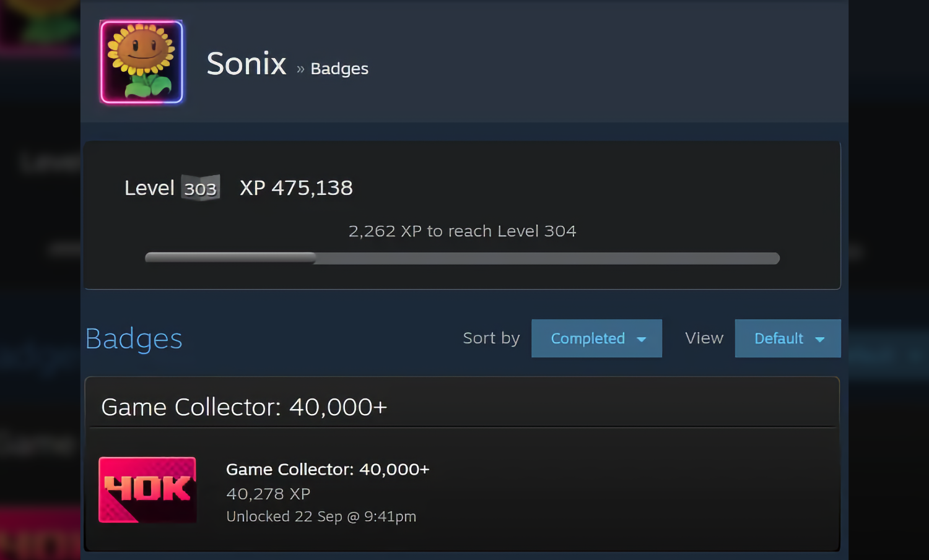Expand the View Default dropdown
Screen dimensions: 929x560
779,338
